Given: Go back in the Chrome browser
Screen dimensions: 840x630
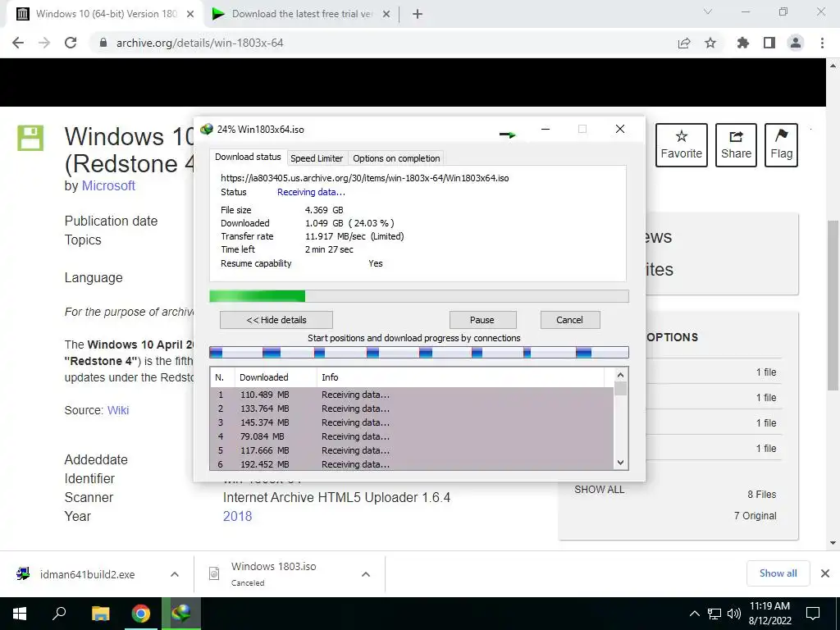Looking at the screenshot, I should [x=18, y=43].
